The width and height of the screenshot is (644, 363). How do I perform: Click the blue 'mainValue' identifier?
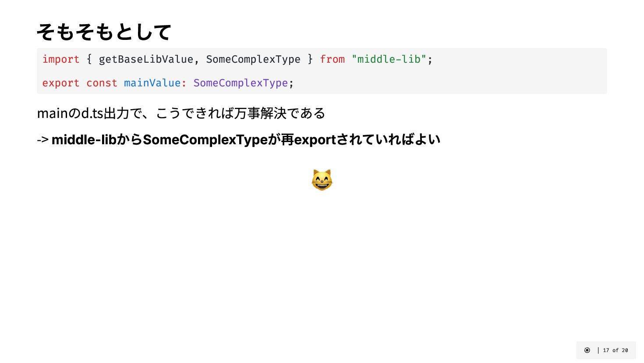coord(152,83)
